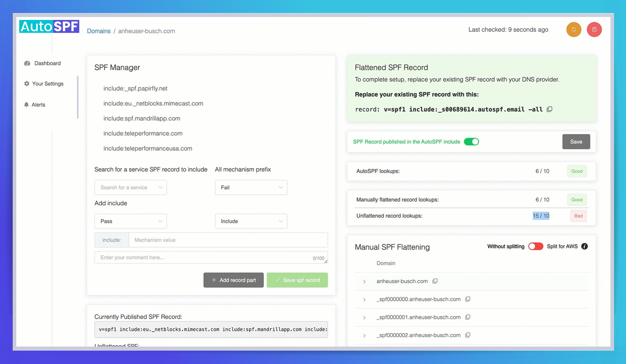Open the All mechanism prefix Fail dropdown
Viewport: 626px width, 364px height.
(251, 187)
